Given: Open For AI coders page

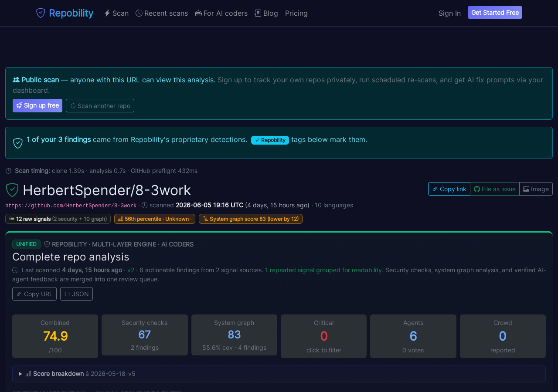Looking at the screenshot, I should click(221, 13).
